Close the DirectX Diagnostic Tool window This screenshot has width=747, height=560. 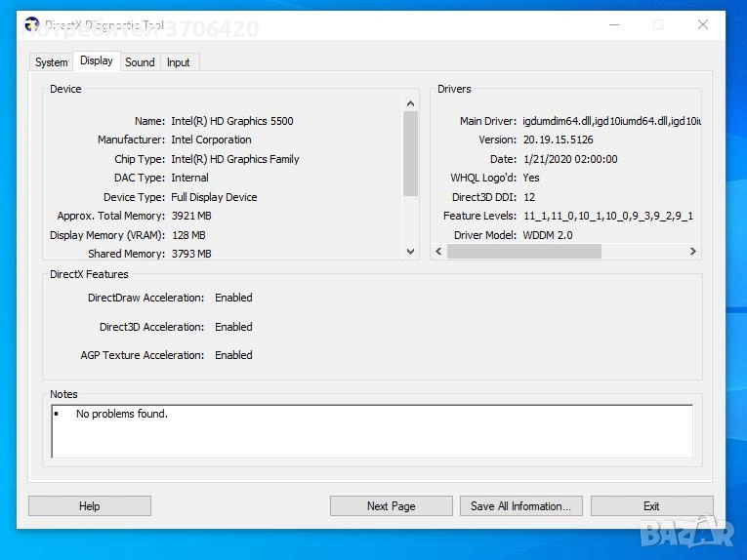(x=702, y=25)
